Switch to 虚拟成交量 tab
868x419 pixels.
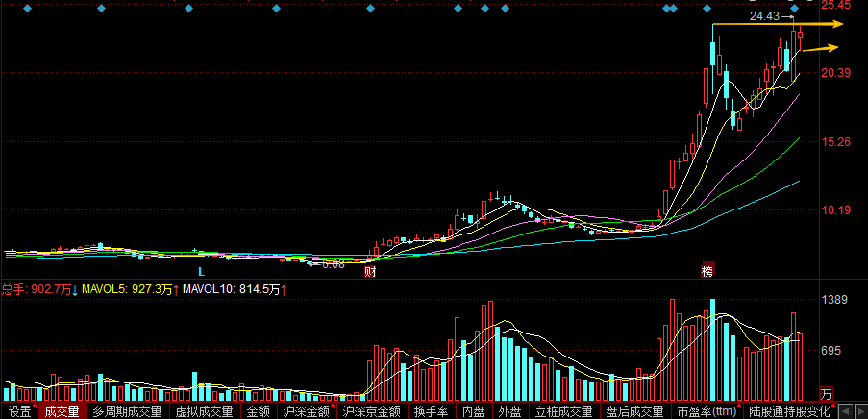click(x=205, y=411)
